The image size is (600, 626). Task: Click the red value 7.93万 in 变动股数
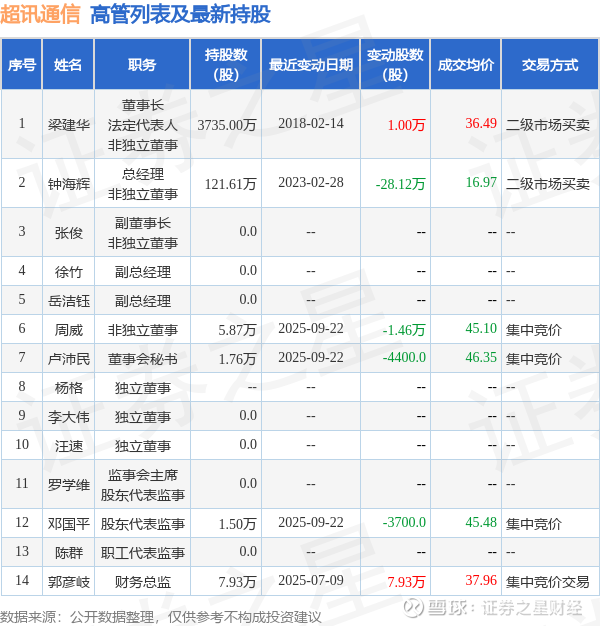coord(406,582)
